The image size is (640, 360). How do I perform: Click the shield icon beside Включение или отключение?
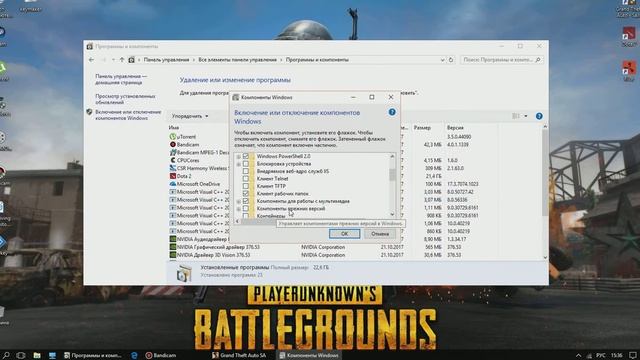click(89, 112)
